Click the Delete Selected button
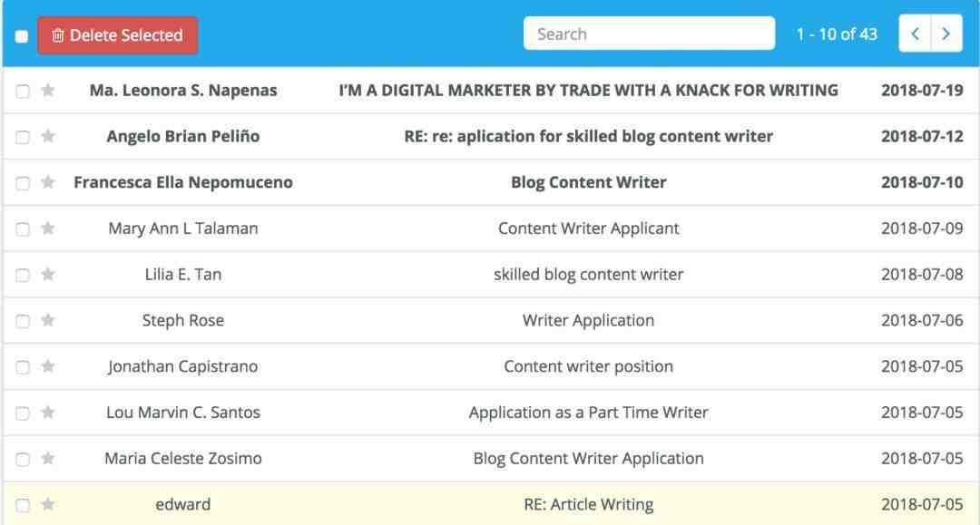The image size is (980, 525). click(117, 35)
